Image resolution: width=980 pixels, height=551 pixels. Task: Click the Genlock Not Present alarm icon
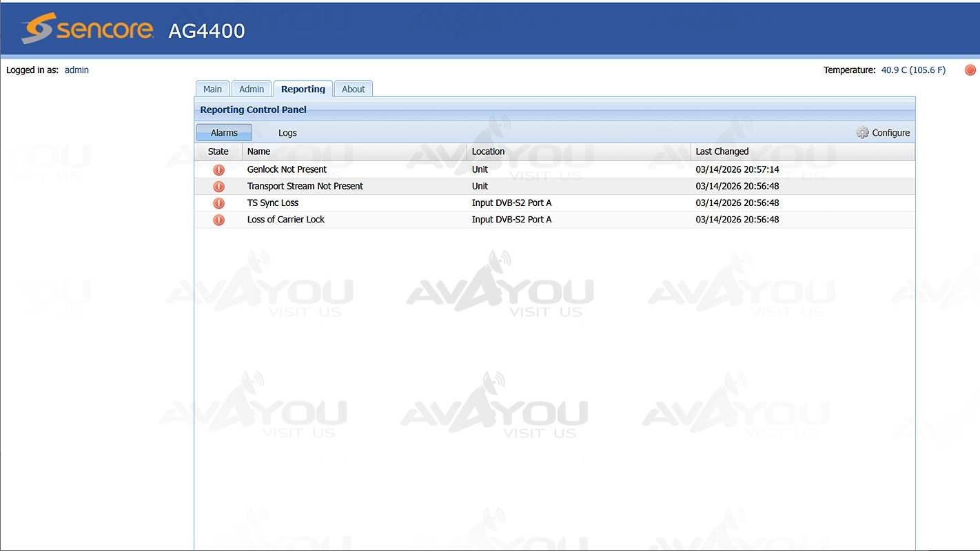point(218,169)
